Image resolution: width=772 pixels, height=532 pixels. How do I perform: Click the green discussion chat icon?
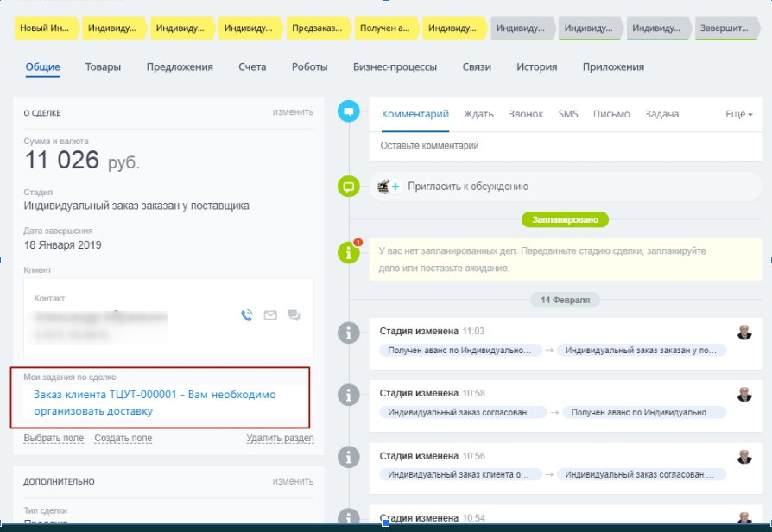pos(349,186)
